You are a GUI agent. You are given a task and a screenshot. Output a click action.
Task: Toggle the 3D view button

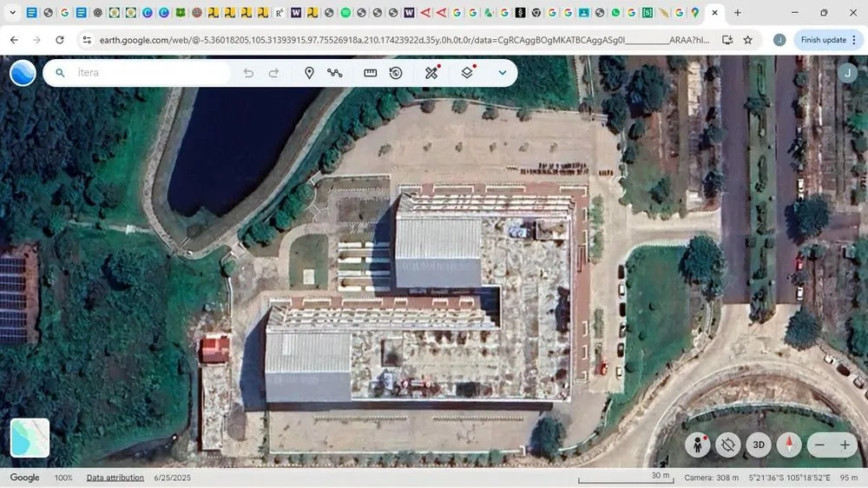[759, 445]
